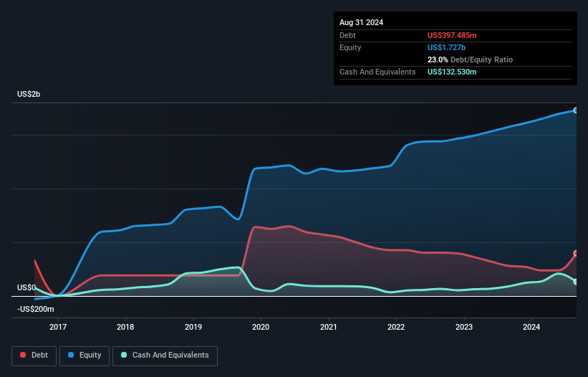Click the Equity row label in tooltip
588x377 pixels.
(350, 47)
